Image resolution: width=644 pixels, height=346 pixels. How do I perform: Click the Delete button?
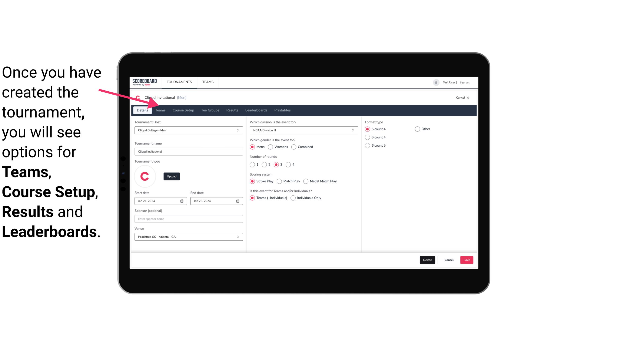[426, 260]
